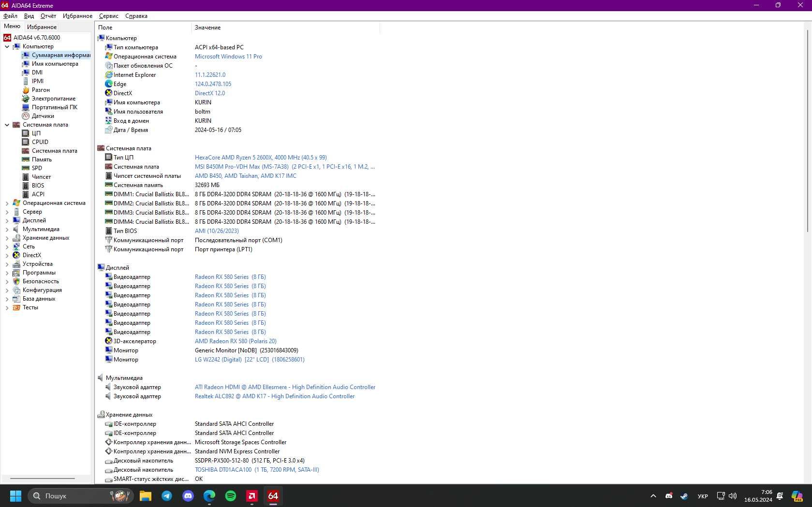
Task: Select the AIDA64 v6.70.6000 root node
Action: tap(37, 38)
